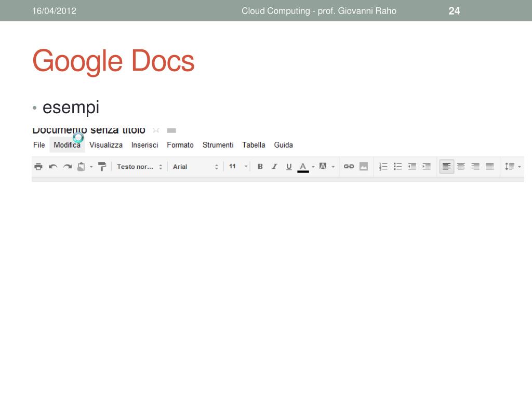Click the slide number 24
The height and width of the screenshot is (399, 532).
coord(454,11)
